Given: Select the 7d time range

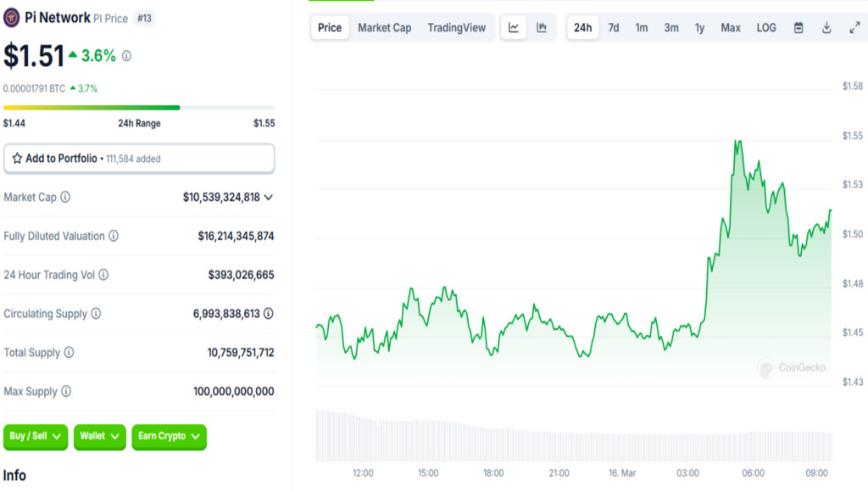Looking at the screenshot, I should tap(614, 28).
